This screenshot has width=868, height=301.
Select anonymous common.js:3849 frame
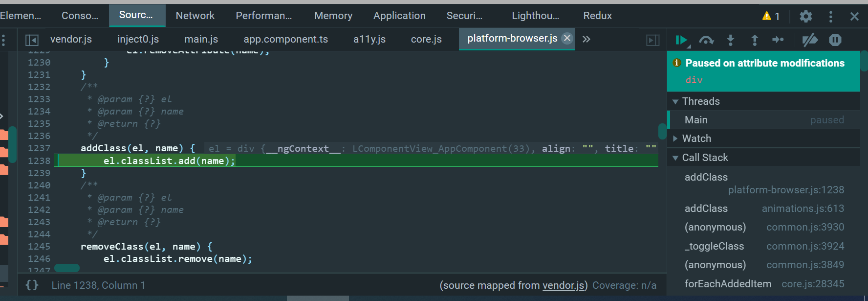[763, 265]
